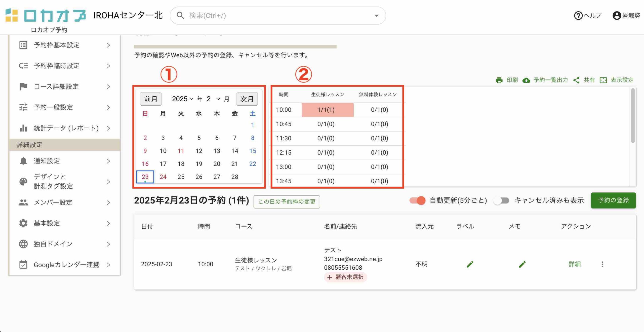The width and height of the screenshot is (644, 332).
Task: Click the help question mark icon
Action: [x=578, y=16]
